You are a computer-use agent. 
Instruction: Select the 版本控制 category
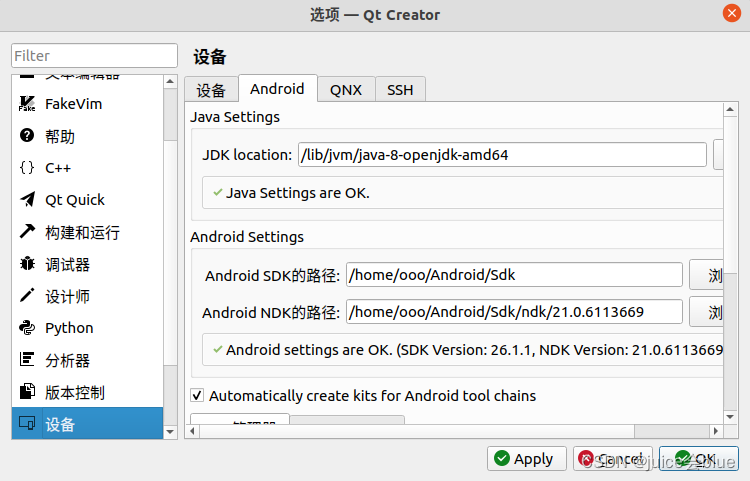88,392
